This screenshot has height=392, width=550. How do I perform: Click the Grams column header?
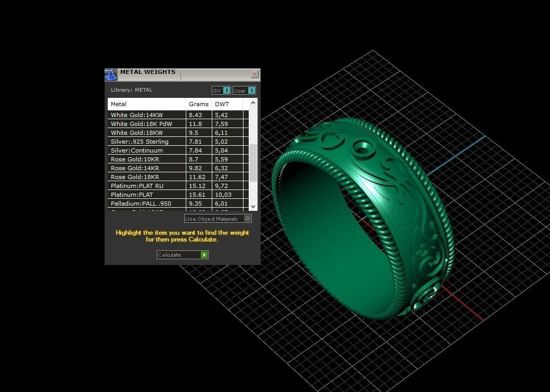click(x=199, y=104)
